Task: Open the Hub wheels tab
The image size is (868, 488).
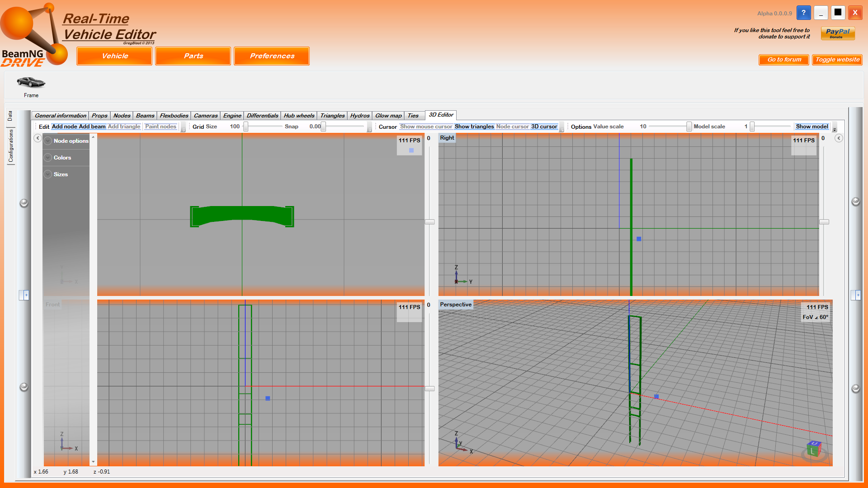Action: [x=298, y=116]
